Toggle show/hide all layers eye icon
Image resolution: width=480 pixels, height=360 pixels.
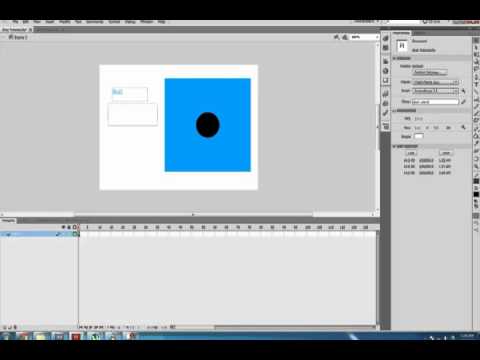63,227
